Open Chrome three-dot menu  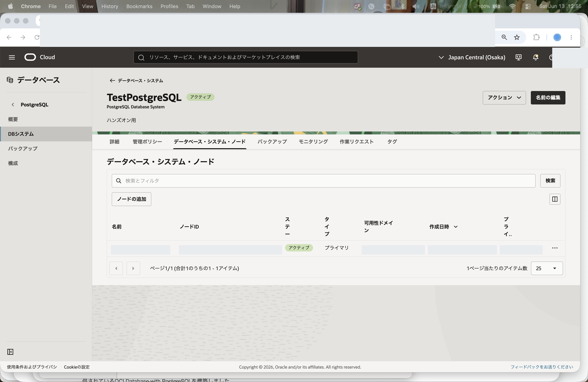click(571, 37)
